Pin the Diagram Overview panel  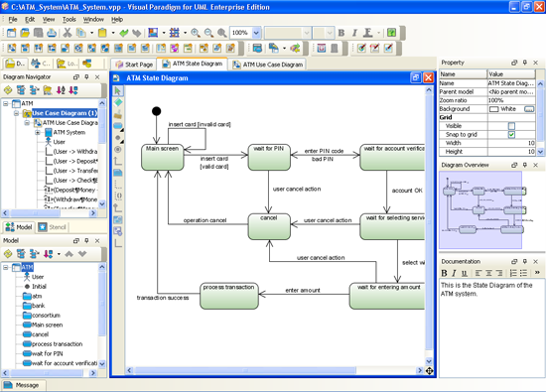[525, 165]
